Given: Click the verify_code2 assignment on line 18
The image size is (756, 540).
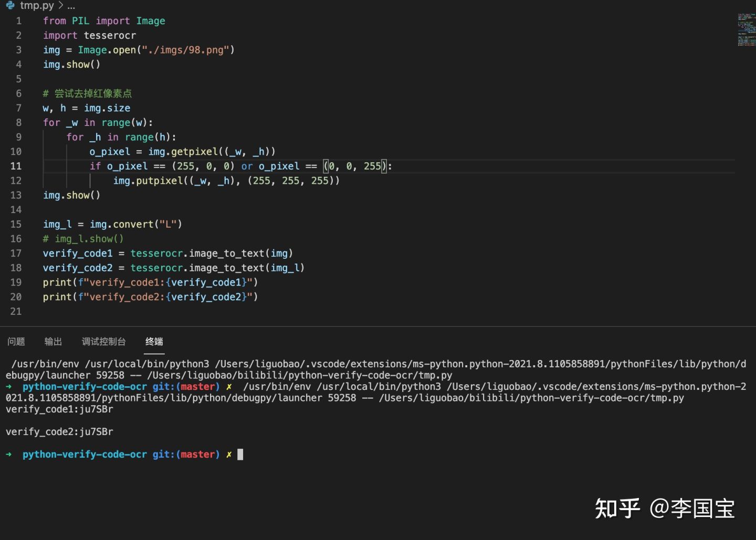Looking at the screenshot, I should click(174, 268).
